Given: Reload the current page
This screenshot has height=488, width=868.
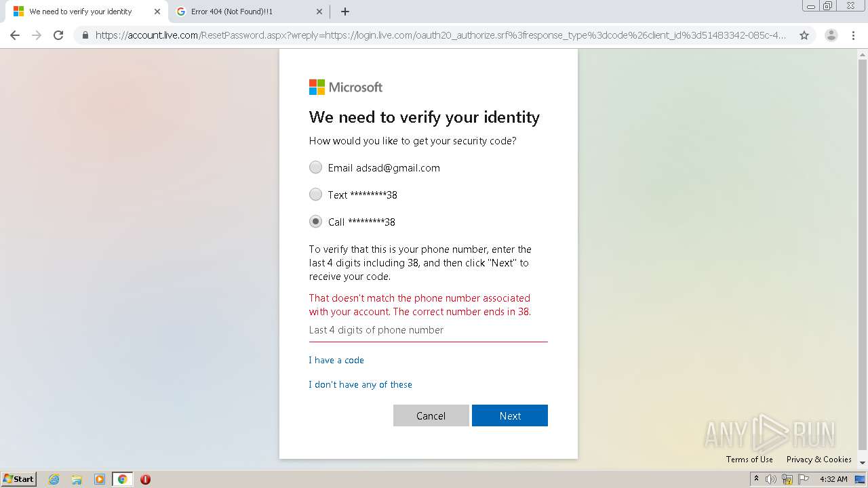Looking at the screenshot, I should point(58,35).
